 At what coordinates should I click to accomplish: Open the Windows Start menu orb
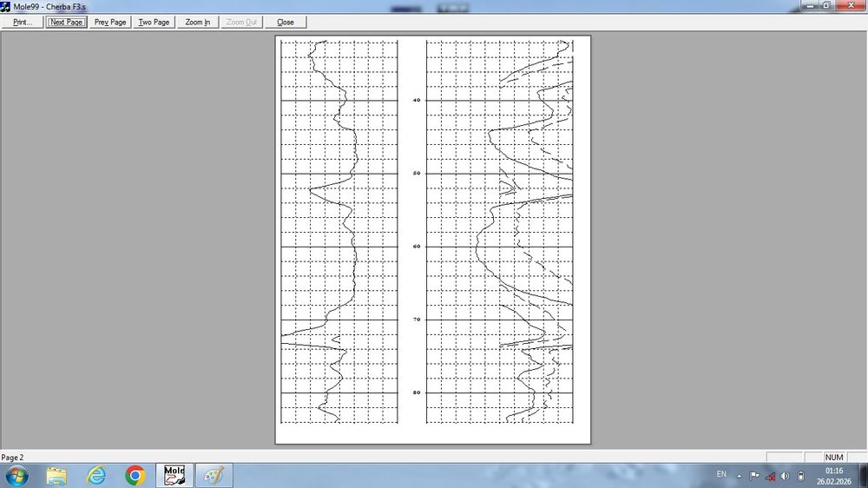tap(16, 476)
